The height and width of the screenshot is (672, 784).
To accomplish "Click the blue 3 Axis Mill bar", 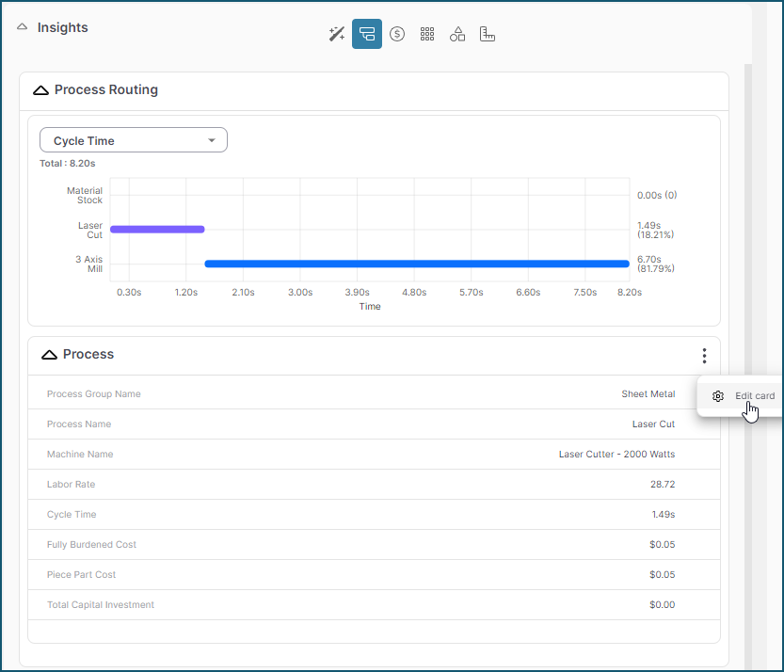I will pyautogui.click(x=416, y=264).
